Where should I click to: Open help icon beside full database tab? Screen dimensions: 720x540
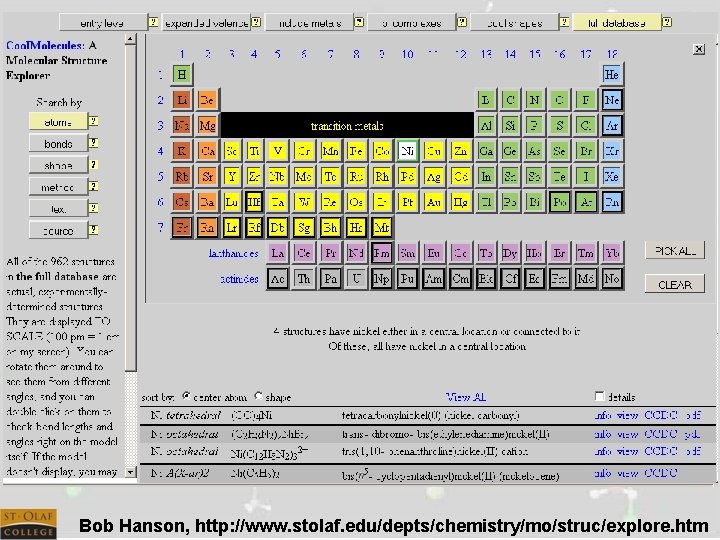pyautogui.click(x=668, y=22)
